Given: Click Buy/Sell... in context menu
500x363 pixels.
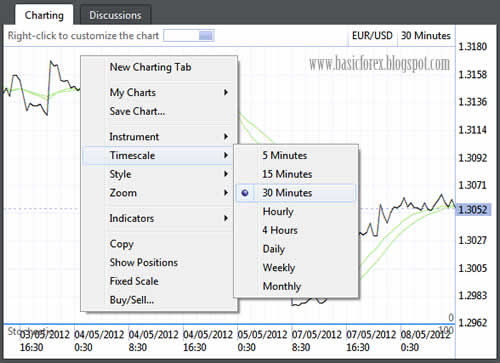Looking at the screenshot, I should click(x=132, y=300).
